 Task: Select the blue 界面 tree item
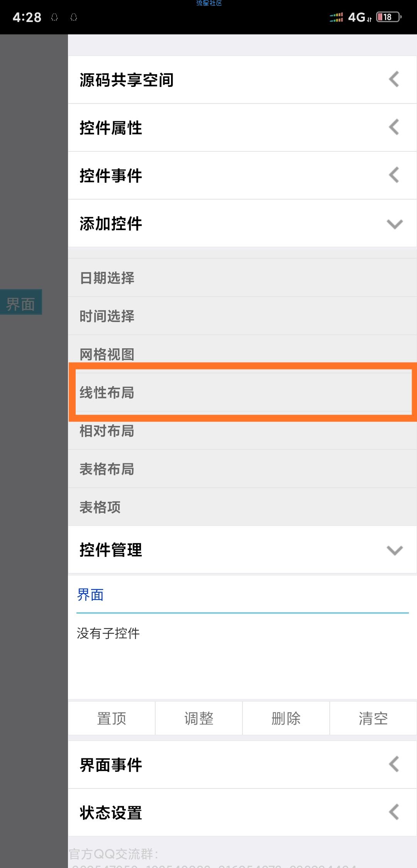(x=90, y=595)
